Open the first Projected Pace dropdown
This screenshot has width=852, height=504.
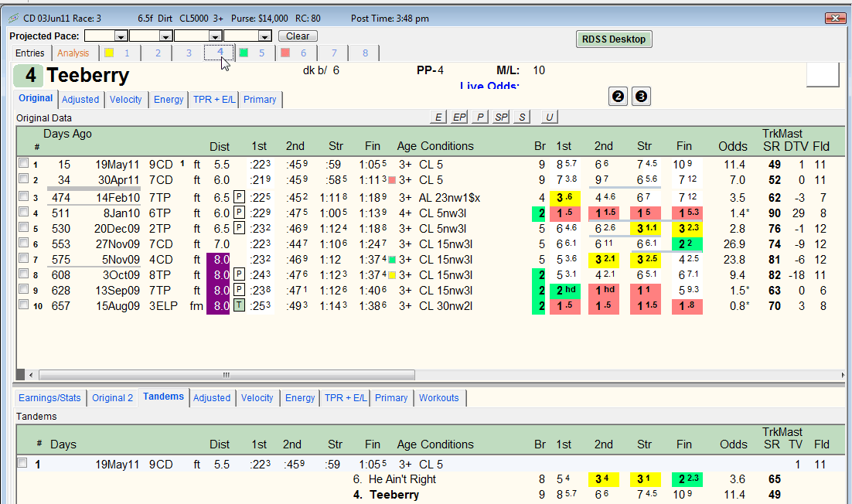(x=121, y=36)
